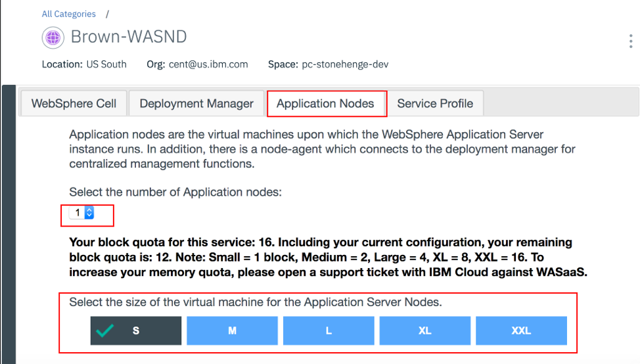The height and width of the screenshot is (364, 640).
Task: Go to the Service Profile tab
Action: 435,103
